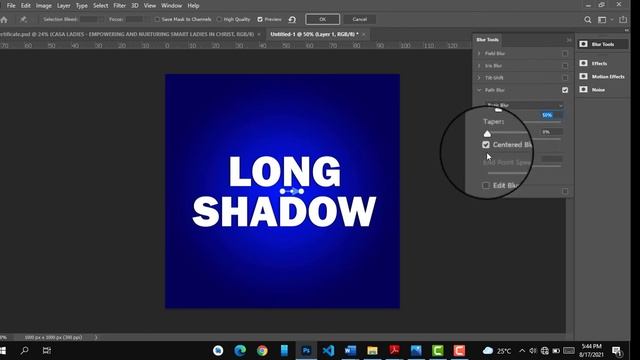Screen dimensions: 640x360
Task: Enable the Field Blur checkbox
Action: (565, 53)
